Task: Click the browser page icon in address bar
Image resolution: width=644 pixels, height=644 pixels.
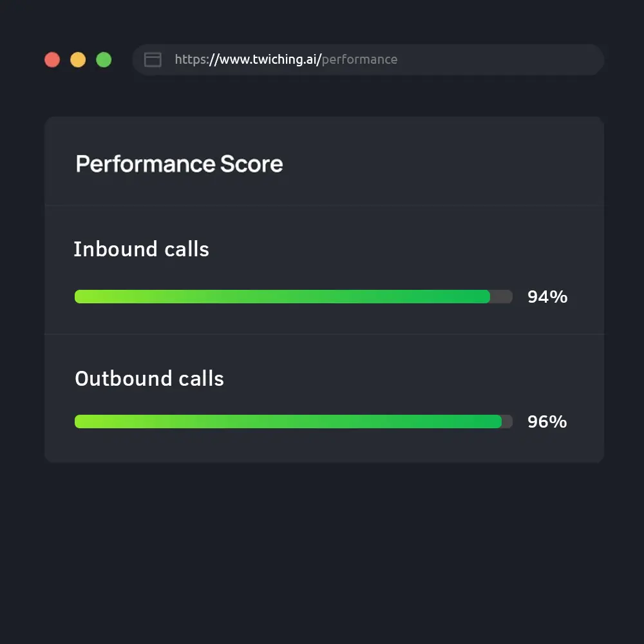Action: pos(153,60)
